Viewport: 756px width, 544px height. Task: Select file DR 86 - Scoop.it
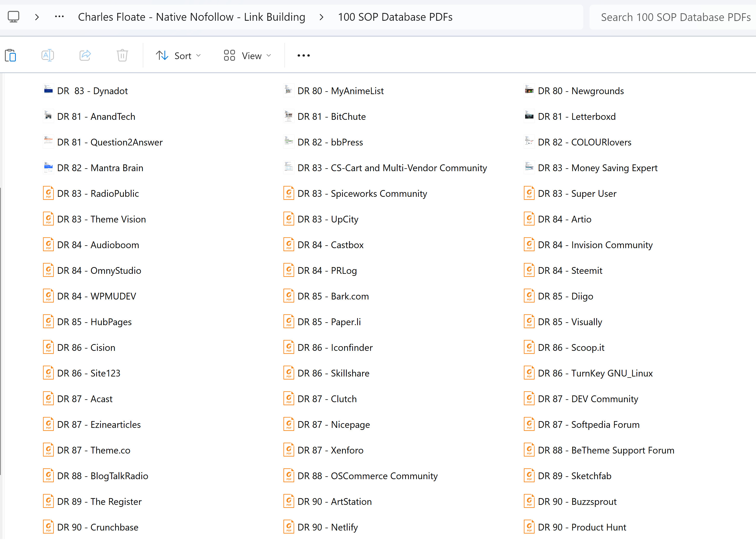[x=564, y=347]
